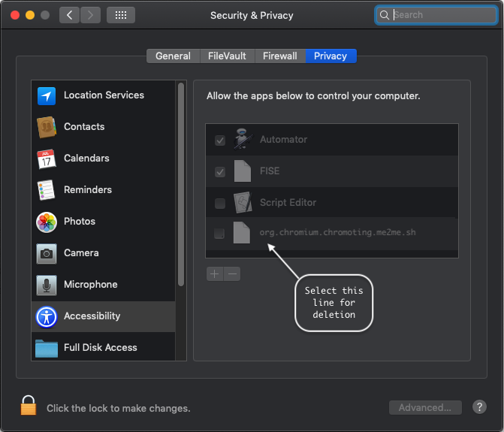This screenshot has width=504, height=432.
Task: Enable the org.chromium.chromoting.me2me.sh checkbox
Action: [219, 234]
